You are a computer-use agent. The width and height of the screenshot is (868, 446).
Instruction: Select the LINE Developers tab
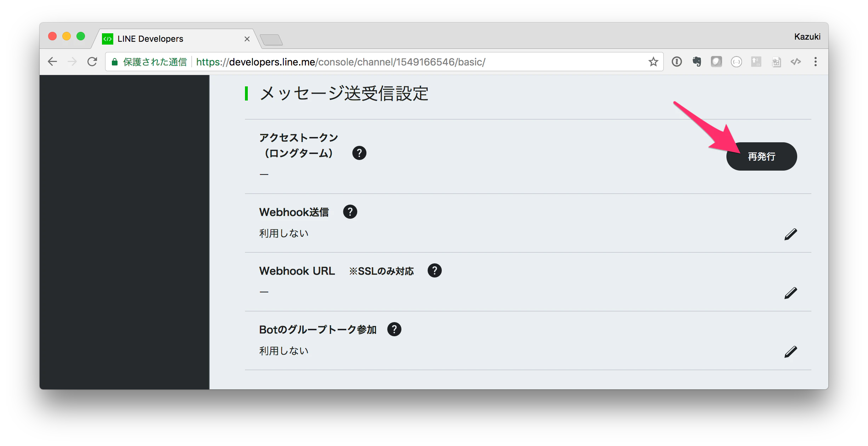coord(176,39)
